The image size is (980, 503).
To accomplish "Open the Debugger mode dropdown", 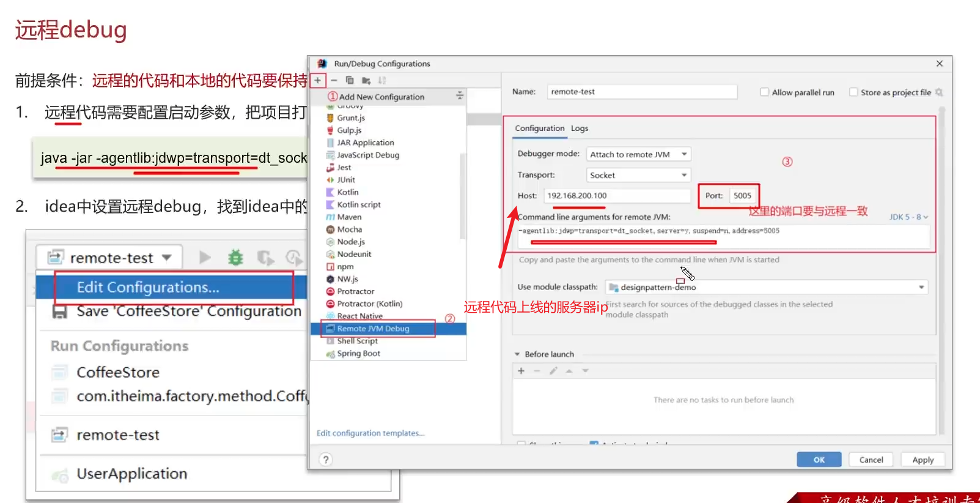I will click(638, 154).
